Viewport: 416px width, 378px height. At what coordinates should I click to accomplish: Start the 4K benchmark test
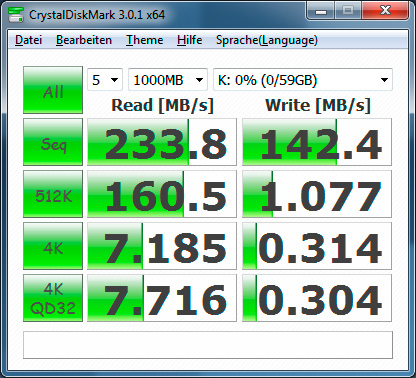53,246
